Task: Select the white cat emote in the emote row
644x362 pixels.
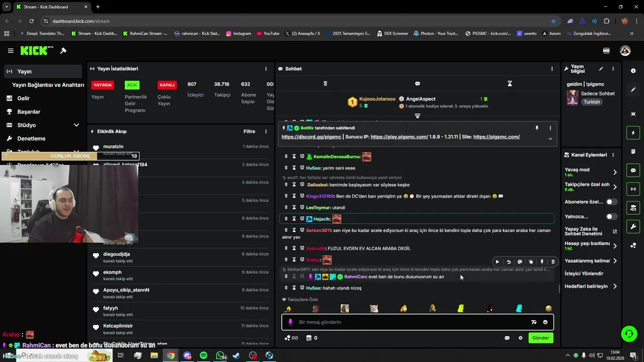Action: click(374, 308)
